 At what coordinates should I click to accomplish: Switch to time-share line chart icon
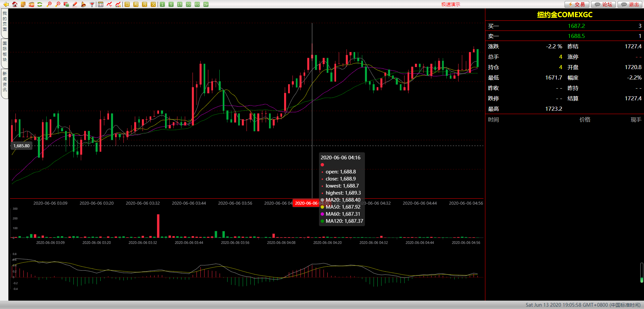coord(109,4)
